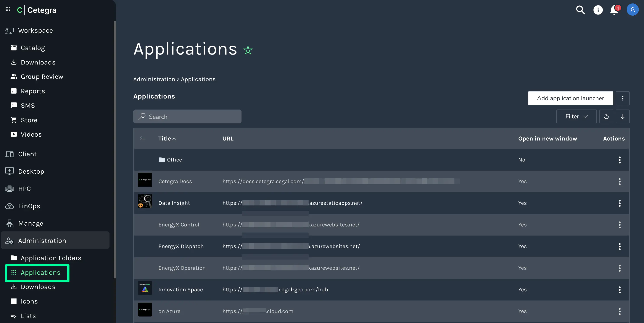Screen dimensions: 644x323
Task: Click the EnergyX Control title
Action: (x=179, y=225)
